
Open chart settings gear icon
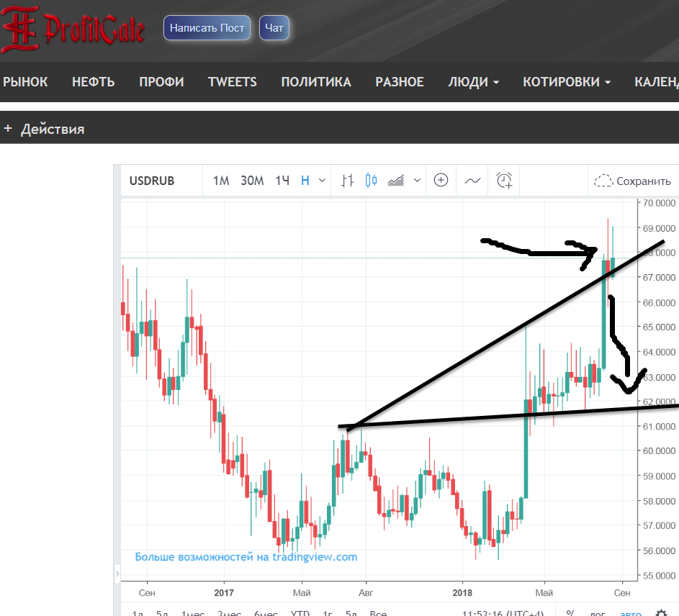661,612
